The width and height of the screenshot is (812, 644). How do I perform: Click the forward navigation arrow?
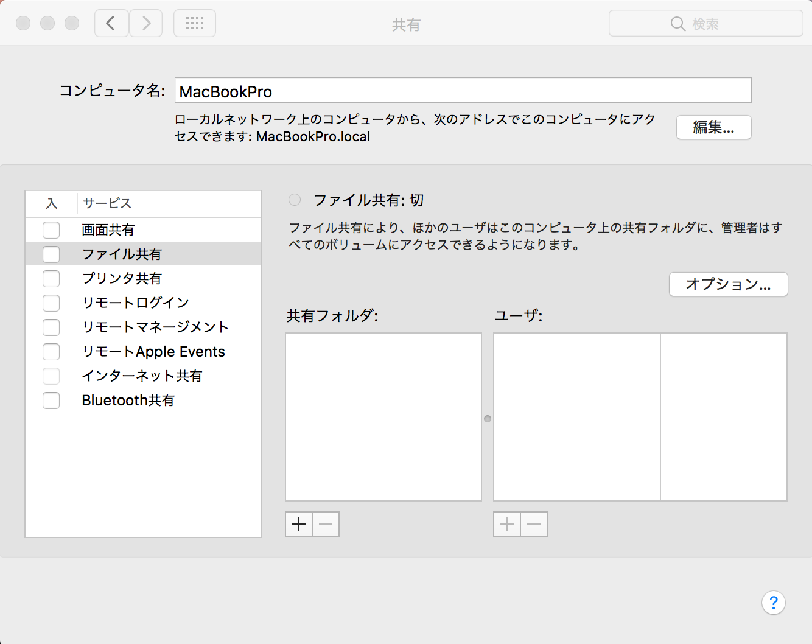pyautogui.click(x=145, y=23)
